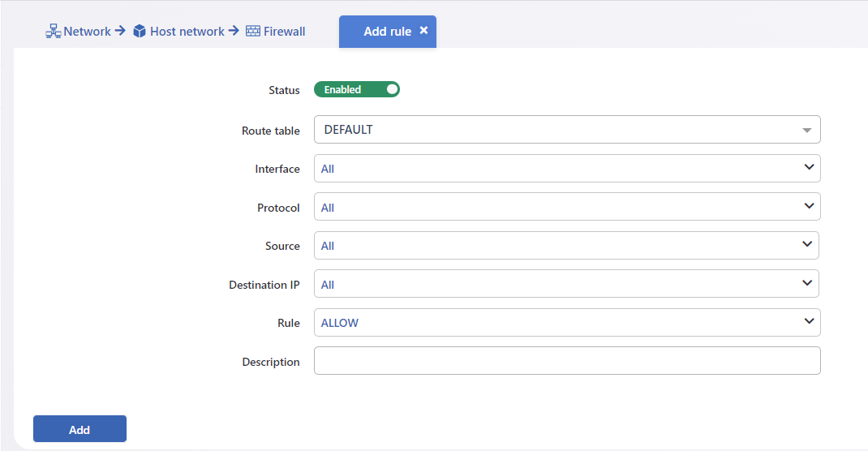Click the Route table dropdown arrow
The image size is (868, 451).
point(806,131)
